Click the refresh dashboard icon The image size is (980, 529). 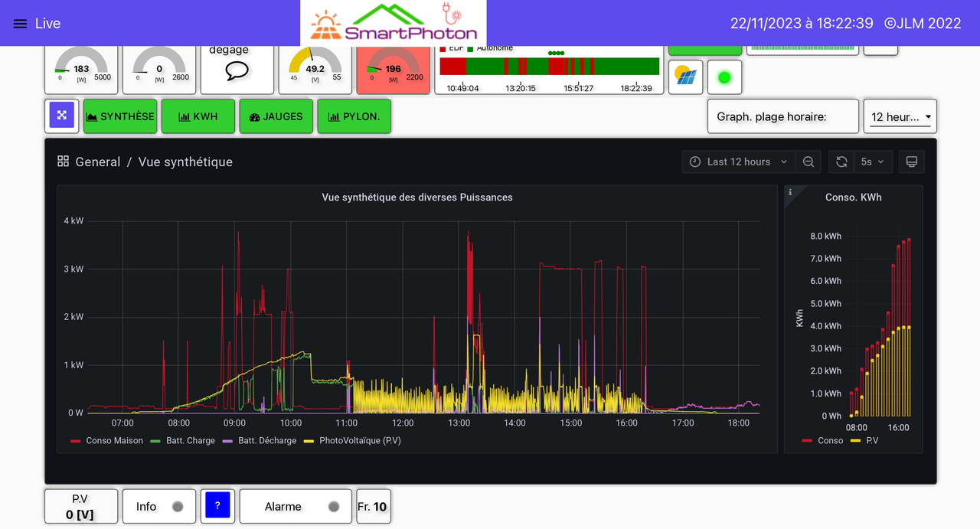[x=841, y=162]
